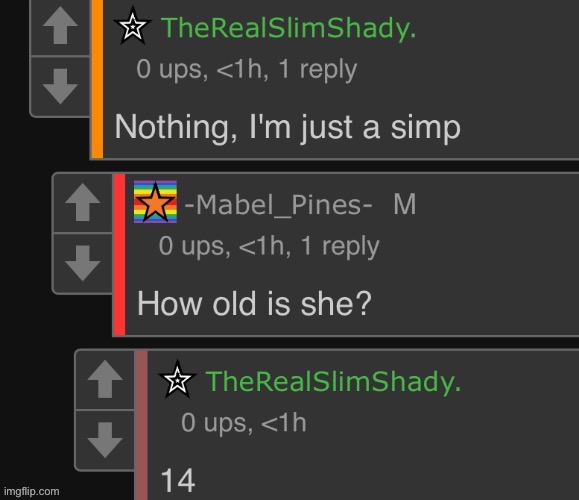Screen dimensions: 579x500
Task: Click the dull red bar on the "14" reply
Action: pyautogui.click(x=142, y=425)
